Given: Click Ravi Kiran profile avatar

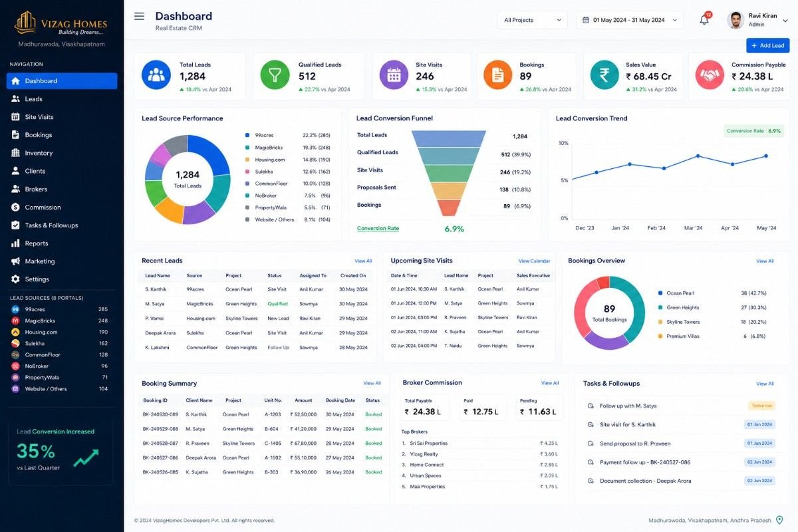Looking at the screenshot, I should (735, 20).
